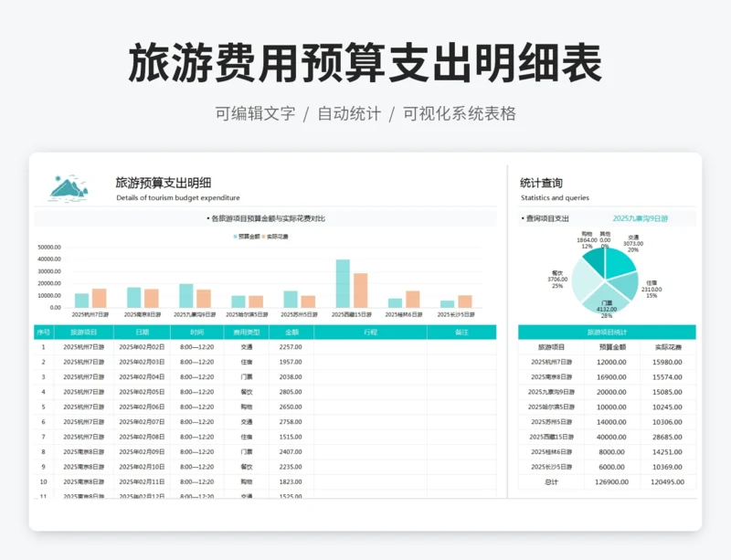Select total actual value 120495.00
The height and width of the screenshot is (560, 731).
pyautogui.click(x=667, y=481)
